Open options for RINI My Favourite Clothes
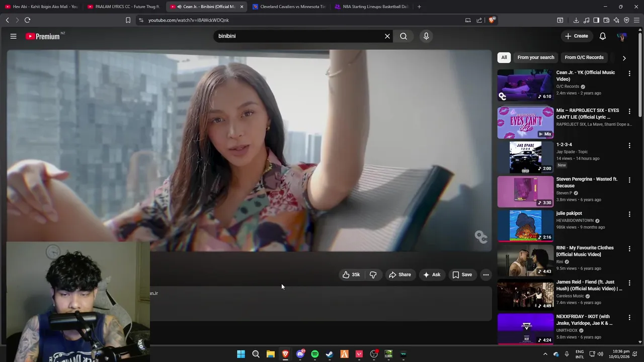The image size is (644, 362). click(629, 248)
